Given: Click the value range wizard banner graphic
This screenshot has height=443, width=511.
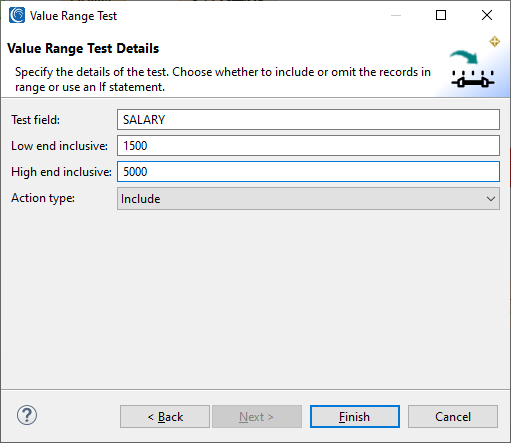Looking at the screenshot, I should pos(472,69).
